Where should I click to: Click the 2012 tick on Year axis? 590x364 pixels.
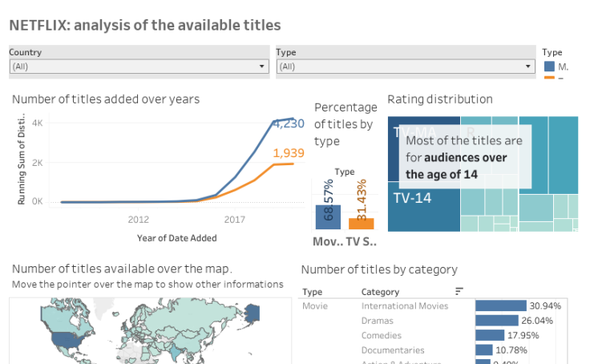click(138, 220)
